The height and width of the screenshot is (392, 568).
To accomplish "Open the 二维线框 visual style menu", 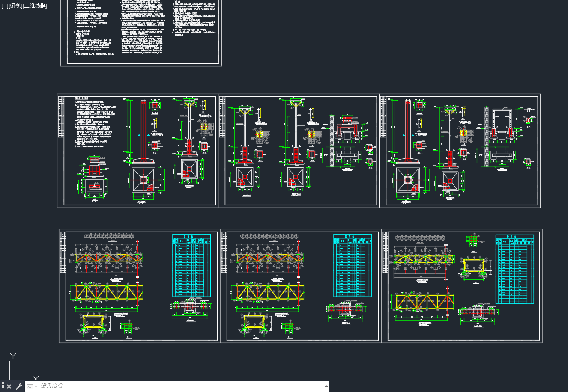I will coord(35,6).
